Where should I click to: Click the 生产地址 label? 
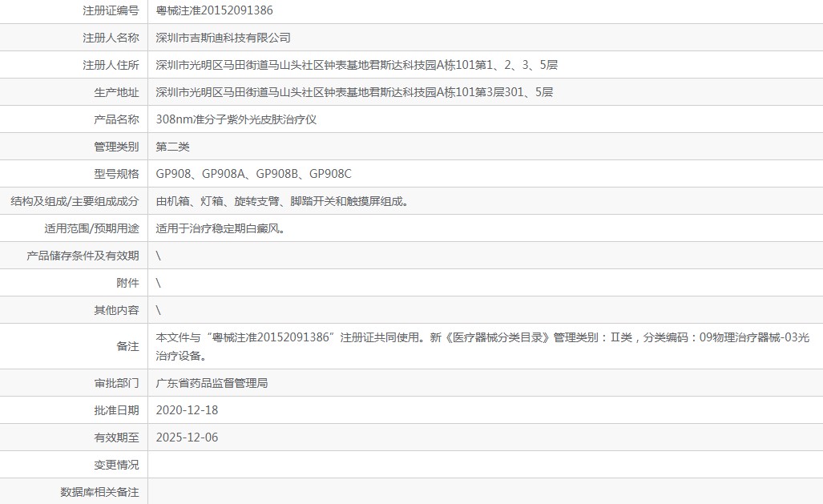pyautogui.click(x=116, y=92)
